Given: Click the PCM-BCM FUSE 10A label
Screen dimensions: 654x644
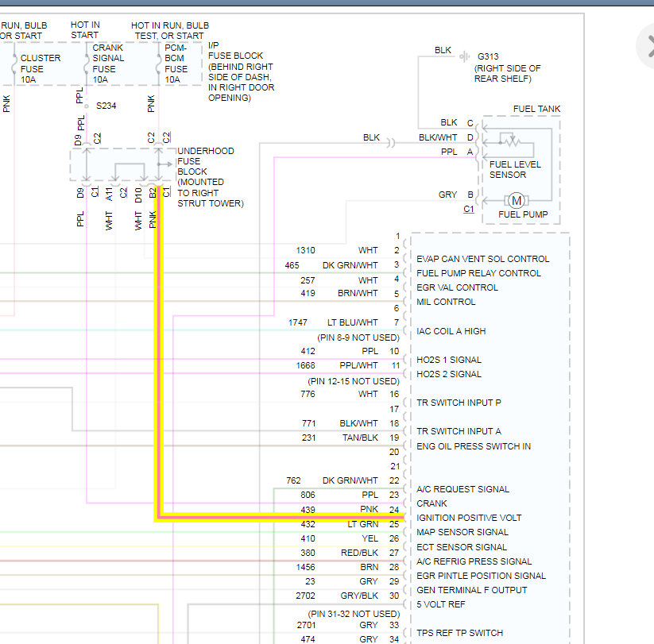Looking at the screenshot, I should 176,64.
